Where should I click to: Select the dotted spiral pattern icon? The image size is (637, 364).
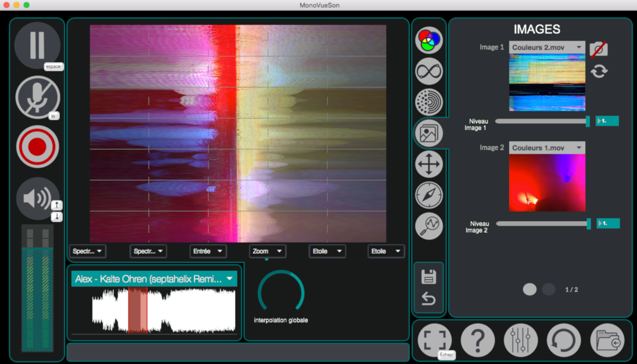point(429,102)
